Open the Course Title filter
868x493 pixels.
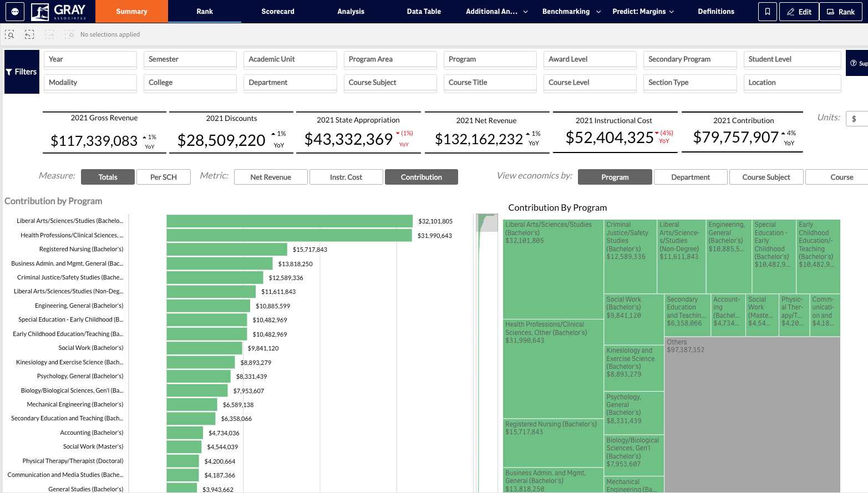490,83
